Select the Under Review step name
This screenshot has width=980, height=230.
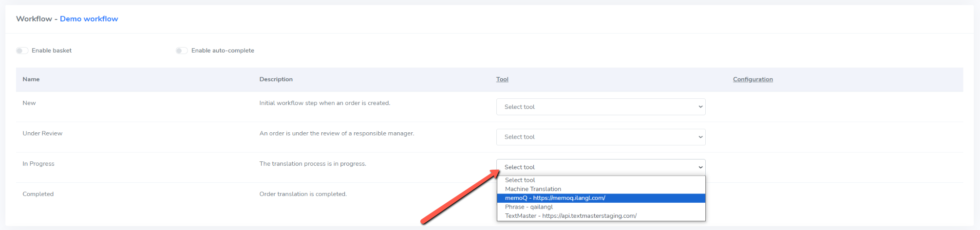pos(42,133)
